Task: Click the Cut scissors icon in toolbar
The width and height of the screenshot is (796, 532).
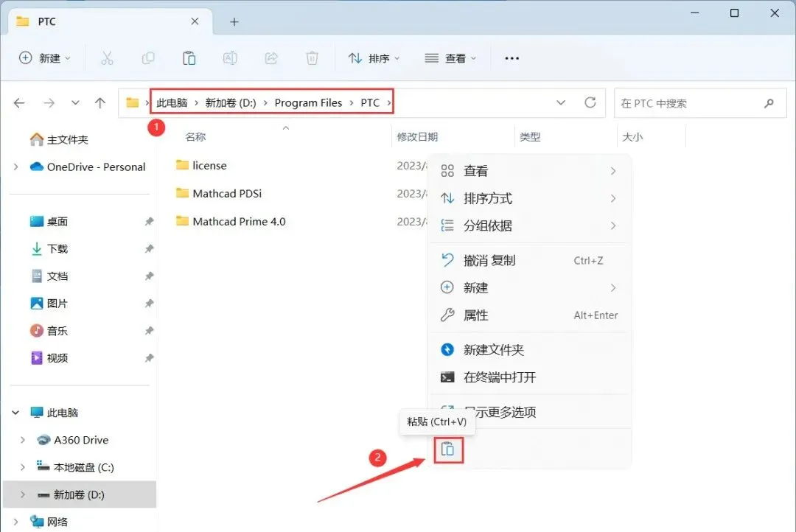Action: [x=107, y=58]
